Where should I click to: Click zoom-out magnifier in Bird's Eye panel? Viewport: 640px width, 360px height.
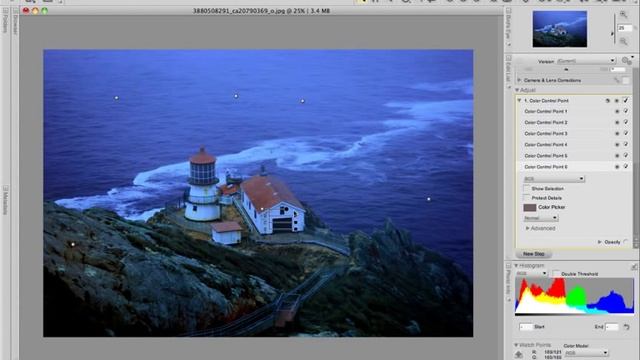click(x=623, y=41)
